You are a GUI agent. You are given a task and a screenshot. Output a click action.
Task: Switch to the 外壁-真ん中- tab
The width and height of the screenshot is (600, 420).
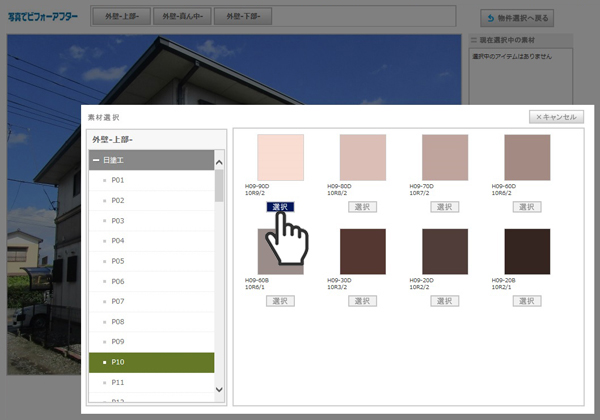tap(183, 17)
